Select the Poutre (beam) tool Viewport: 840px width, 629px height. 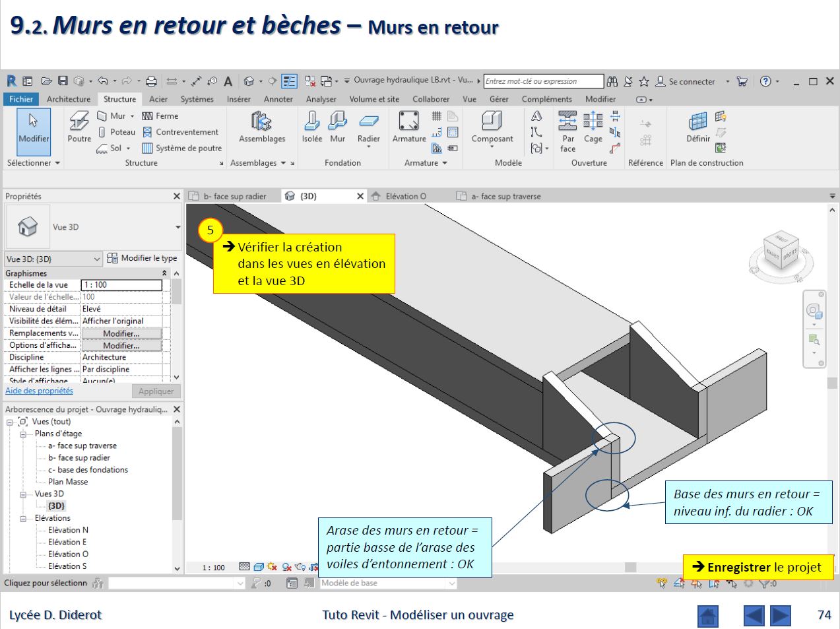point(79,125)
